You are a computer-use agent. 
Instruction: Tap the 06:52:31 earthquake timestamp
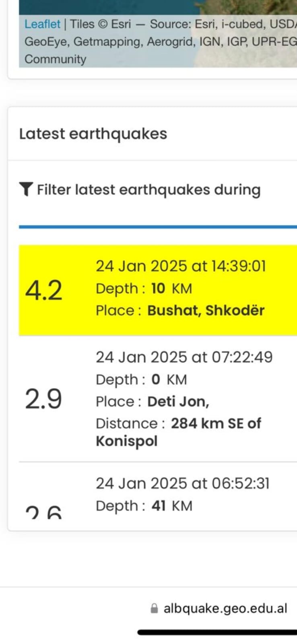182,483
